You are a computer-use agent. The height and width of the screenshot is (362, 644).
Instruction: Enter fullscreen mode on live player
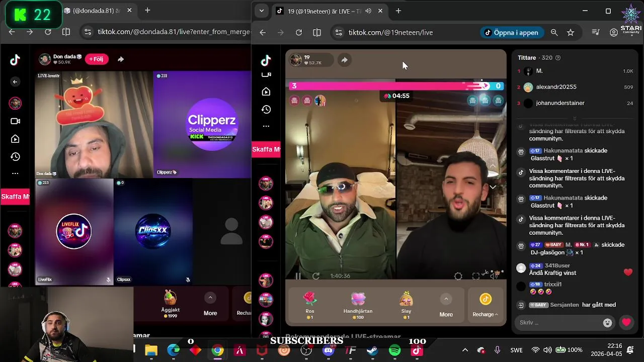(x=476, y=276)
